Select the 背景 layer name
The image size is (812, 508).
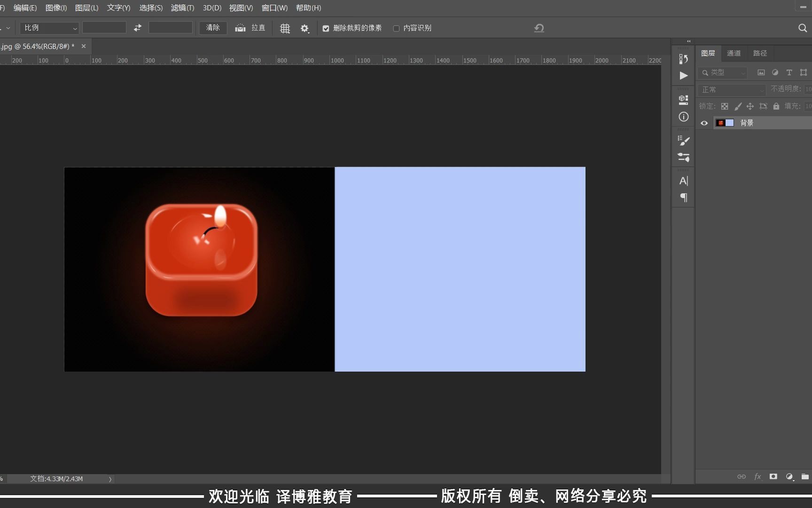[x=747, y=123]
